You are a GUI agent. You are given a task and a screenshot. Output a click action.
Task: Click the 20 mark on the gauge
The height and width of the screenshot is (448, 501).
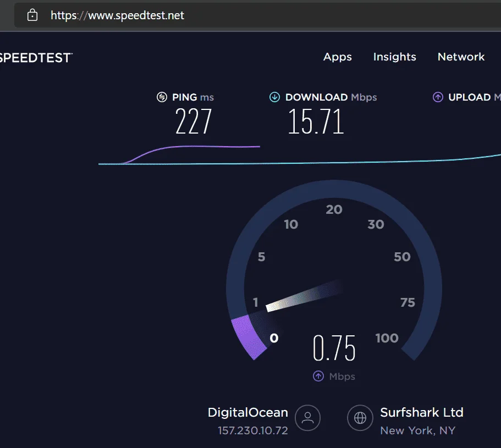coord(334,209)
